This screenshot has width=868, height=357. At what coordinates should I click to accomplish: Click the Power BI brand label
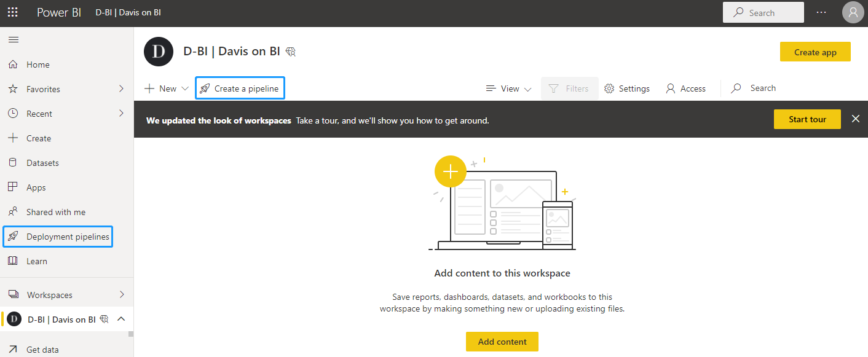(x=59, y=12)
